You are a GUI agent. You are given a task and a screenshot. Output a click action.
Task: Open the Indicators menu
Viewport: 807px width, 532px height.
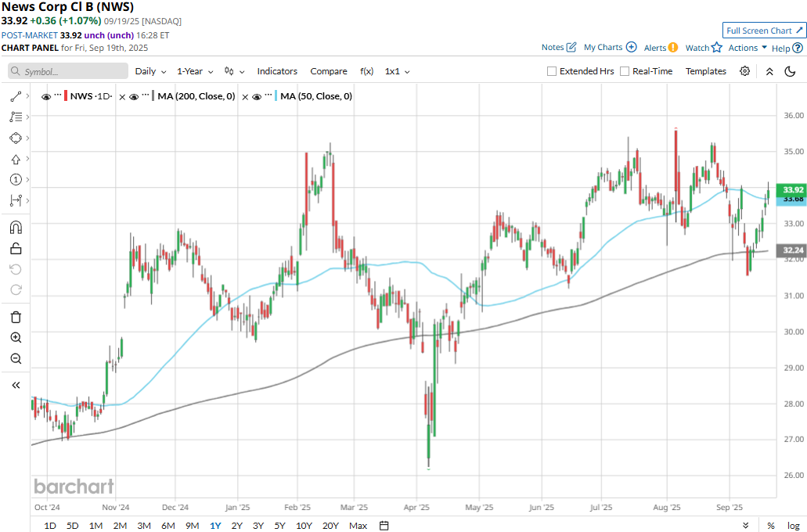click(277, 71)
